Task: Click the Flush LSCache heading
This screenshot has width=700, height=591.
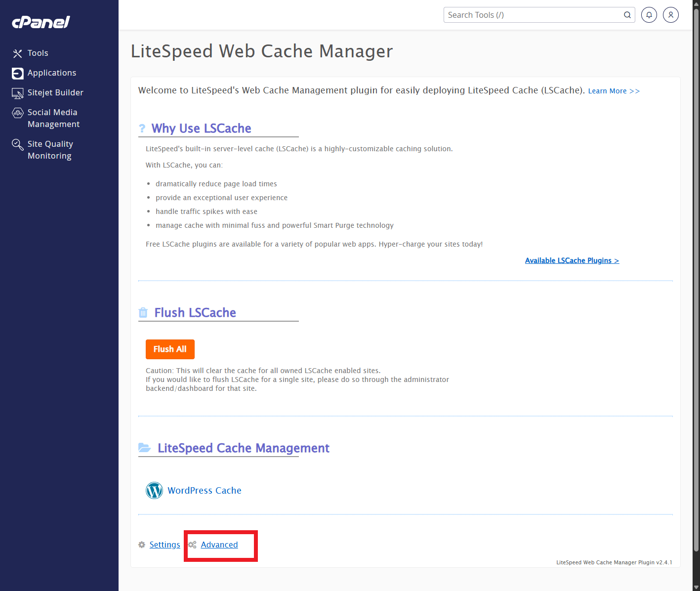Action: tap(195, 313)
